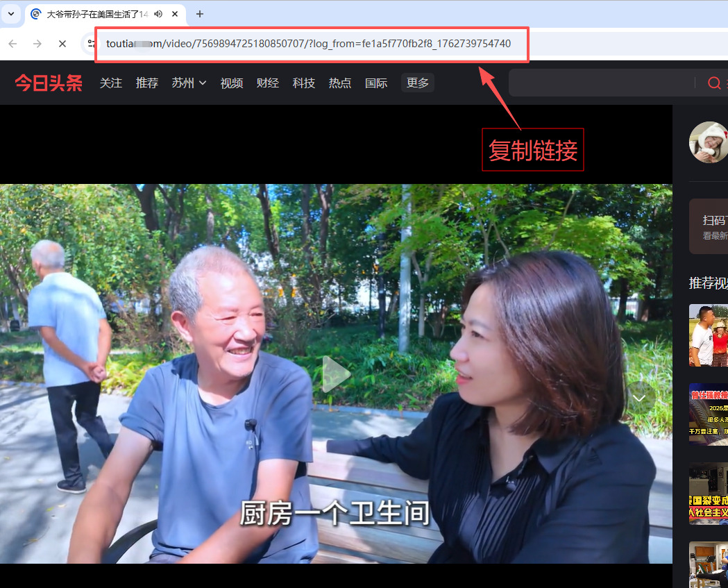The height and width of the screenshot is (588, 728).
Task: Open the 关注 navigation item
Action: pos(110,83)
